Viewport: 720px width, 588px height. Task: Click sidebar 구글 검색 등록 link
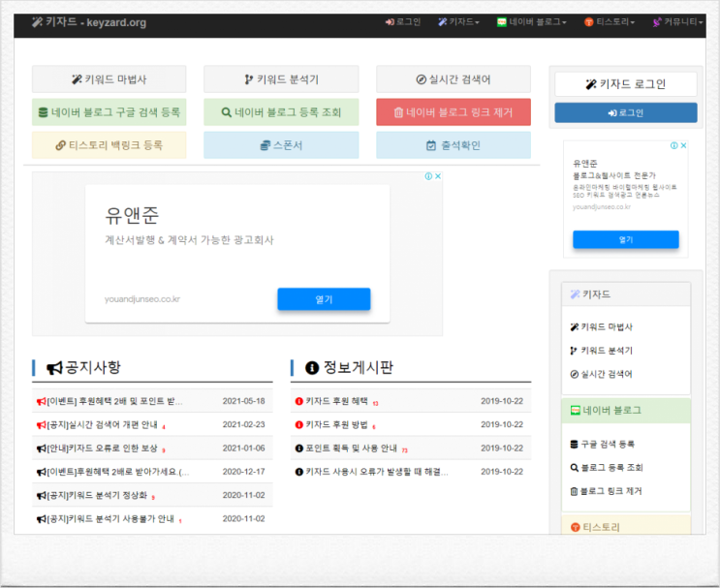[x=603, y=445]
